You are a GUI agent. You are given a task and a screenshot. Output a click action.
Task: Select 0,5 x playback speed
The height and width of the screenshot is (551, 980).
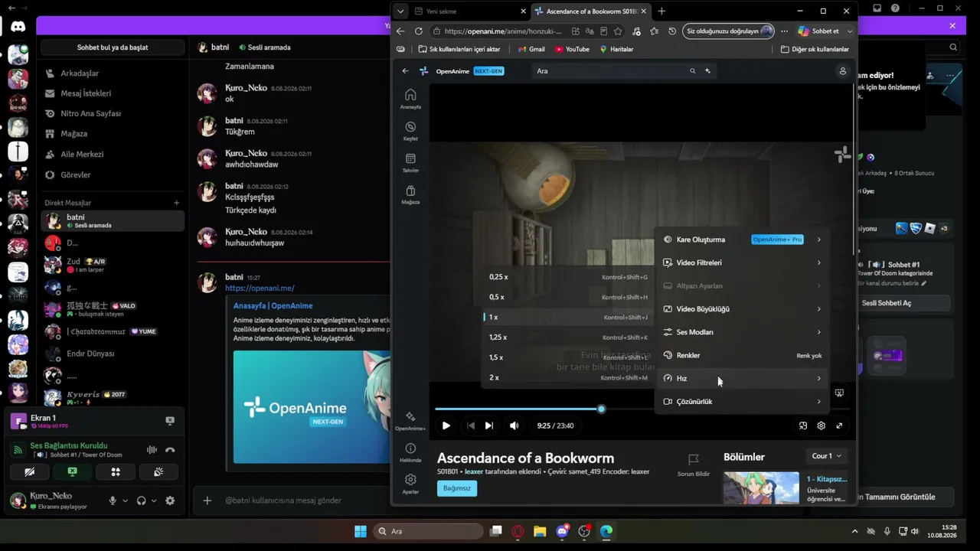[568, 297]
